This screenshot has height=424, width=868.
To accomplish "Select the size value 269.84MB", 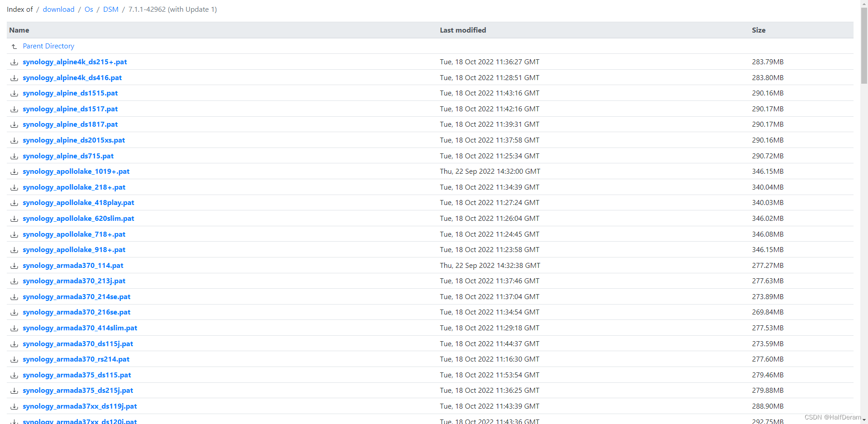I will [768, 312].
